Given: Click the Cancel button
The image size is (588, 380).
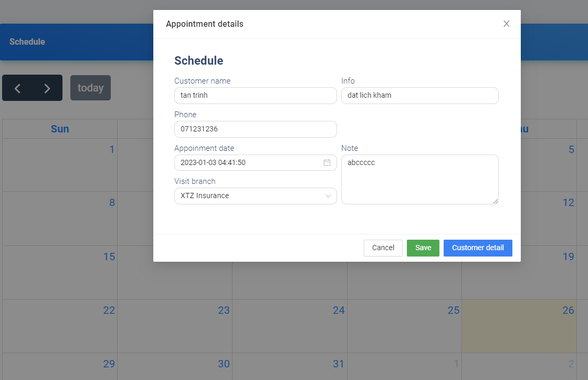Looking at the screenshot, I should coord(383,248).
